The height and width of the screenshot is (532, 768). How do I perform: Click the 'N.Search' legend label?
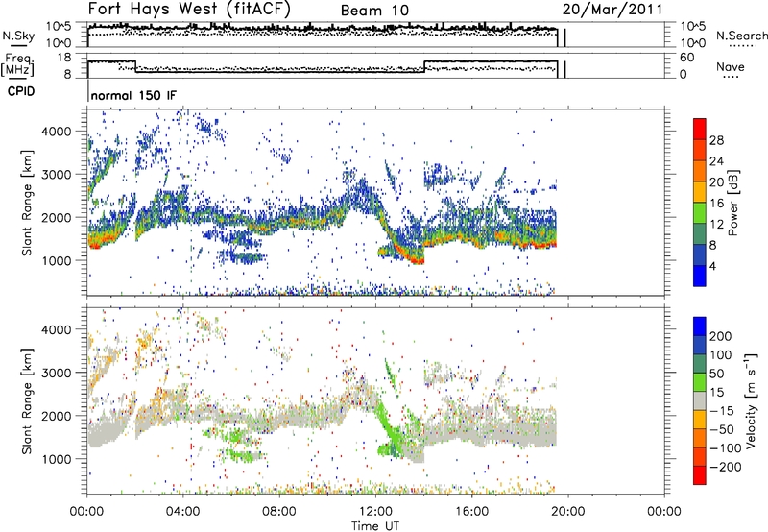point(741,36)
